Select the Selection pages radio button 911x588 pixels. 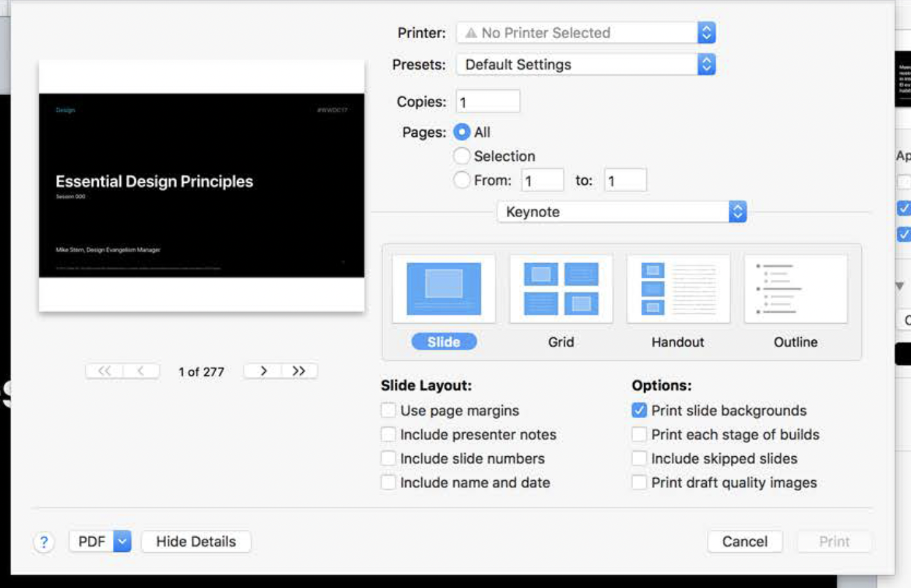(461, 156)
